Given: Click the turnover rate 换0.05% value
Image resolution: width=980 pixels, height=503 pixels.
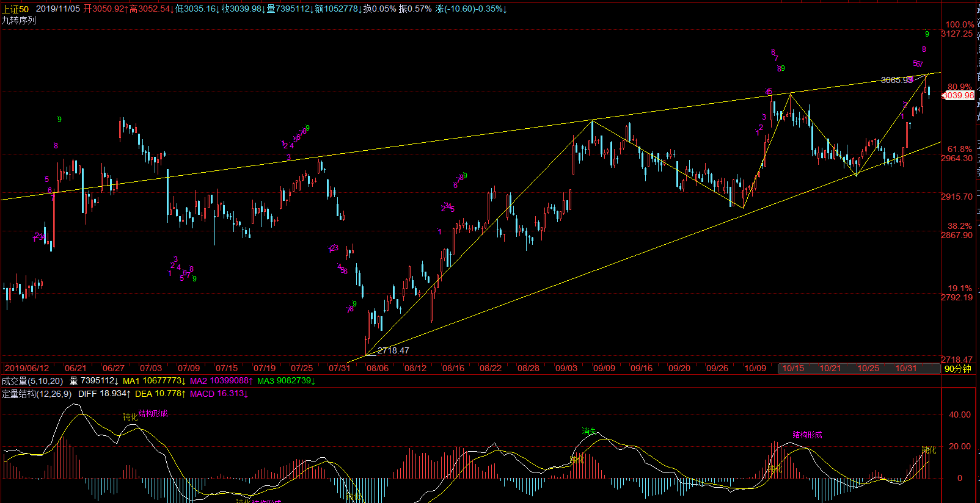Looking at the screenshot, I should point(380,9).
